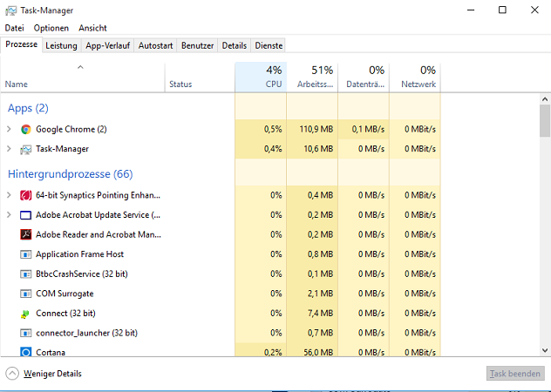Select the Synaptics Pointing Enhancer icon

(x=26, y=195)
